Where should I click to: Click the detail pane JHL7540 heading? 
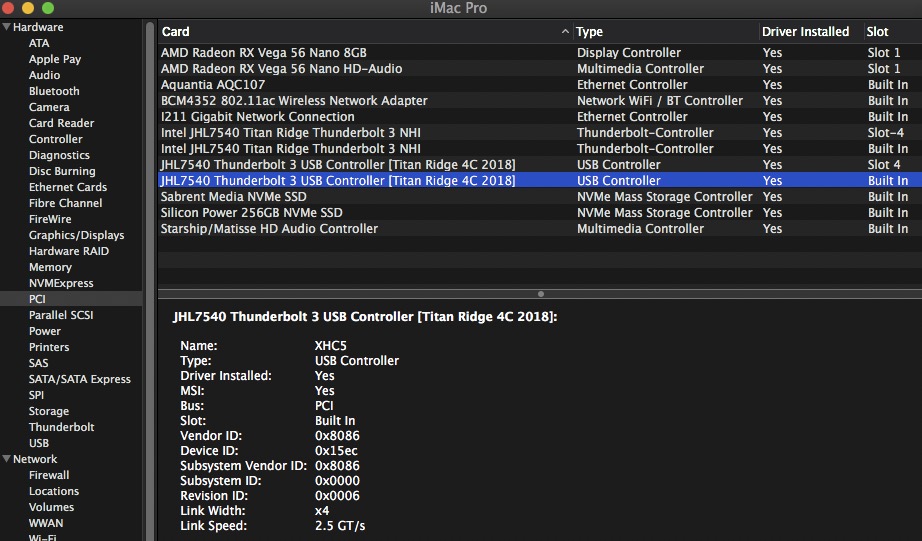click(365, 316)
